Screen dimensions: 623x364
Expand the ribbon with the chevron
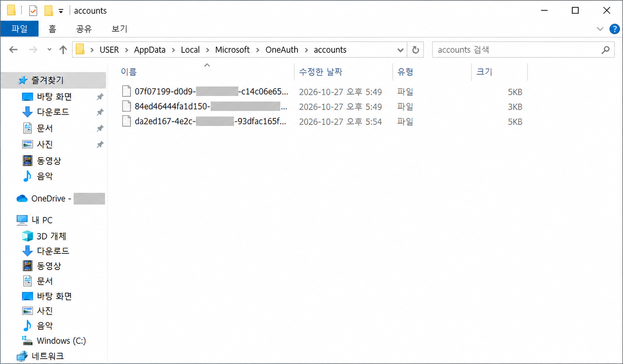(600, 29)
